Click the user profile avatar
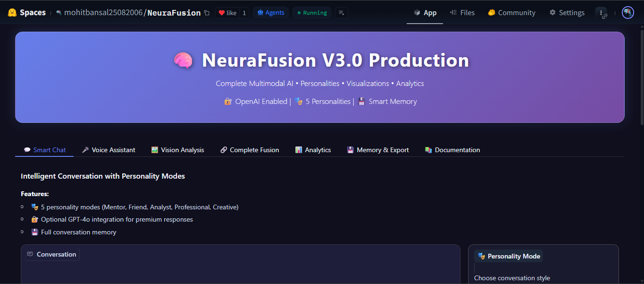644x284 pixels. (627, 13)
